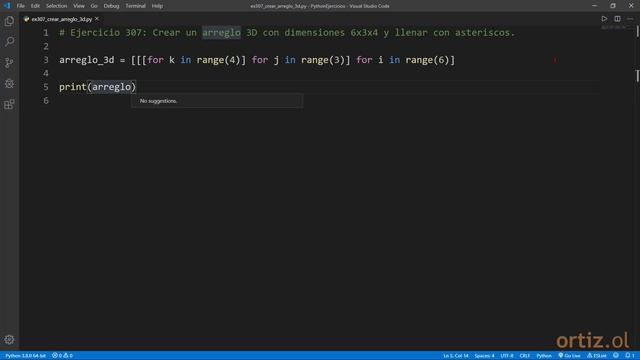This screenshot has height=360, width=640.
Task: Open the Selection menu
Action: (56, 6)
